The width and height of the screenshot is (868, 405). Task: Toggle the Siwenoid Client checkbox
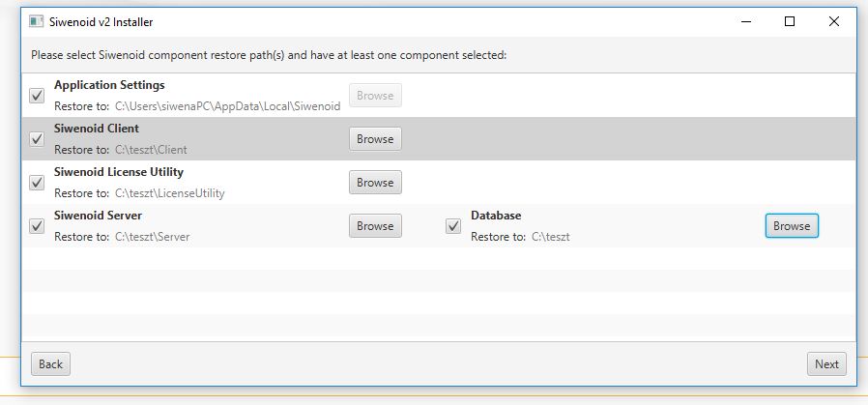coord(37,139)
